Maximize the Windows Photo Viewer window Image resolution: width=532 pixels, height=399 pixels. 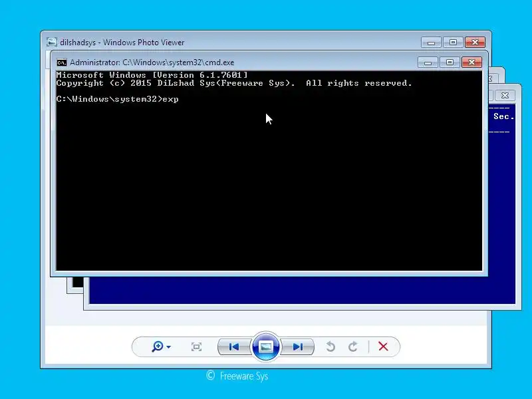(453, 43)
